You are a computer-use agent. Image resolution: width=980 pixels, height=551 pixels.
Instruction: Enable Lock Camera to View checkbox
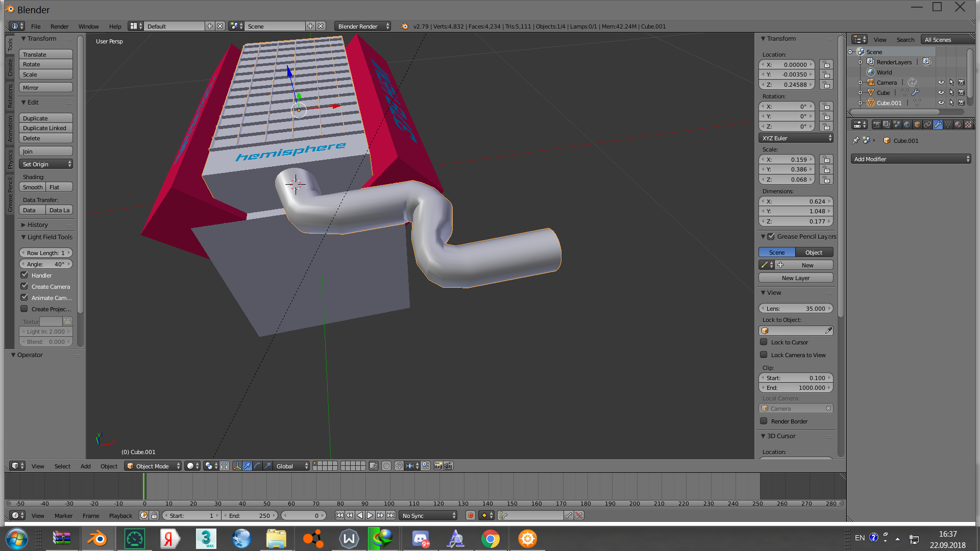(x=764, y=355)
